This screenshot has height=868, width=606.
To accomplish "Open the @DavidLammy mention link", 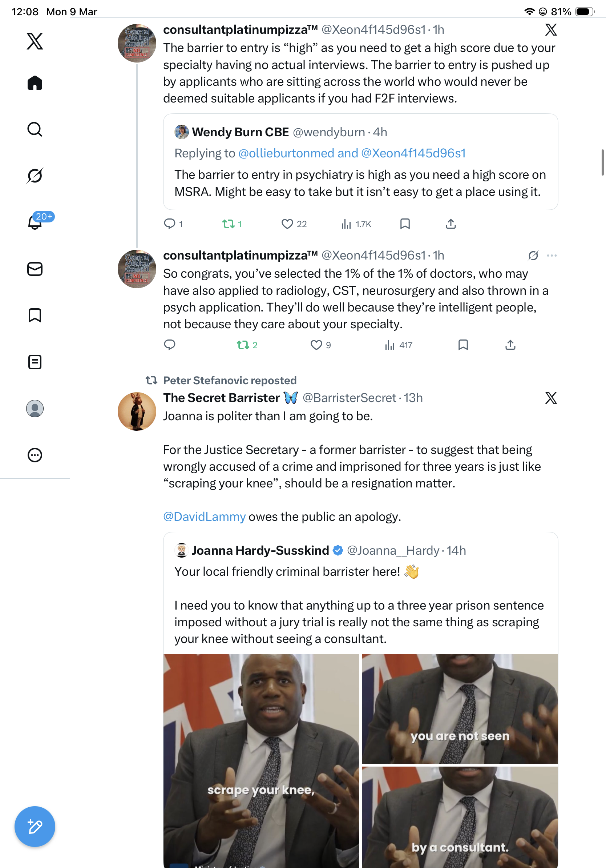I will 205,517.
